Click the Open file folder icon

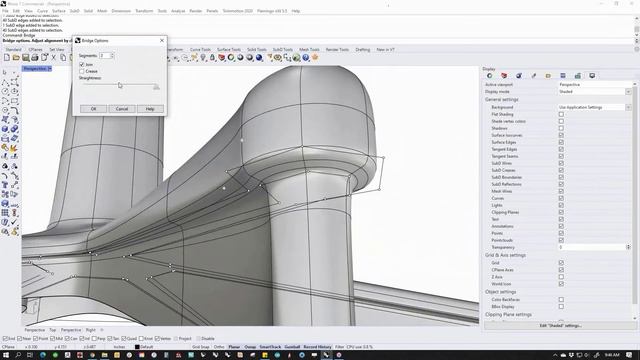coord(16,58)
